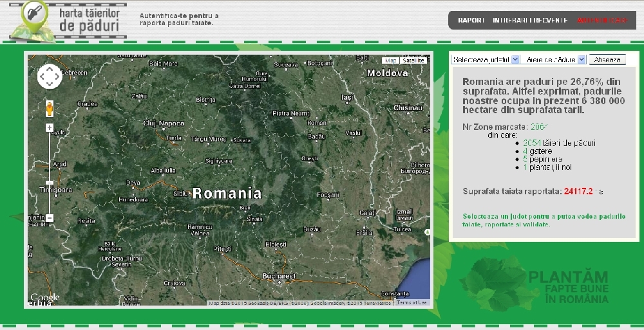Open INTREBARI FRECVENTE menu item

click(x=531, y=20)
